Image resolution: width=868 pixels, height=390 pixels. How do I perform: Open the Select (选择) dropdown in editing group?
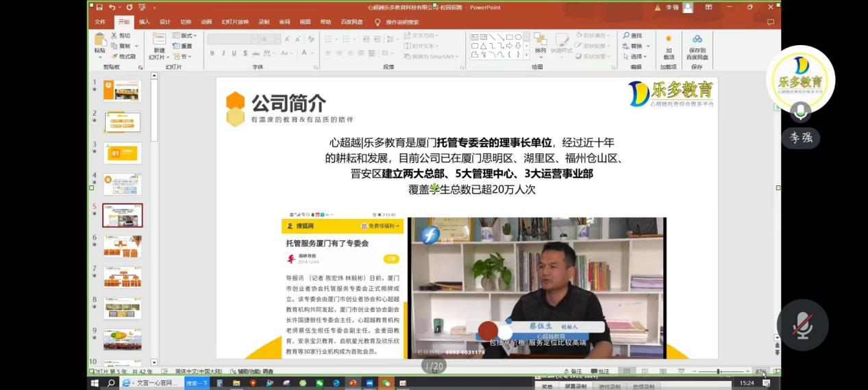click(636, 57)
